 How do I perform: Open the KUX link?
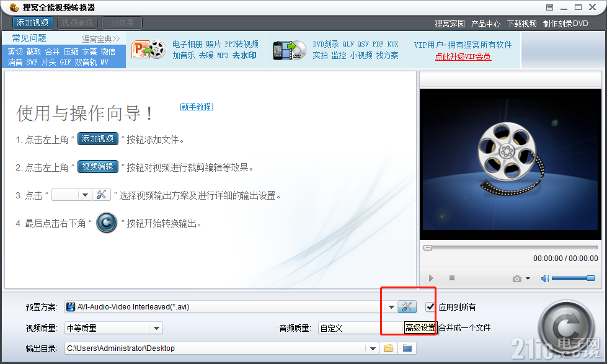click(x=392, y=44)
